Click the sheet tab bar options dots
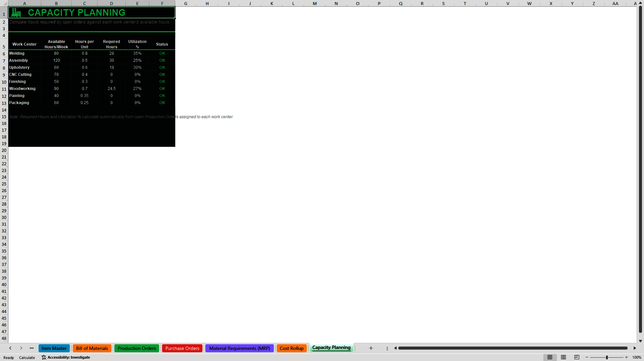Image resolution: width=644 pixels, height=361 pixels. [x=387, y=349]
